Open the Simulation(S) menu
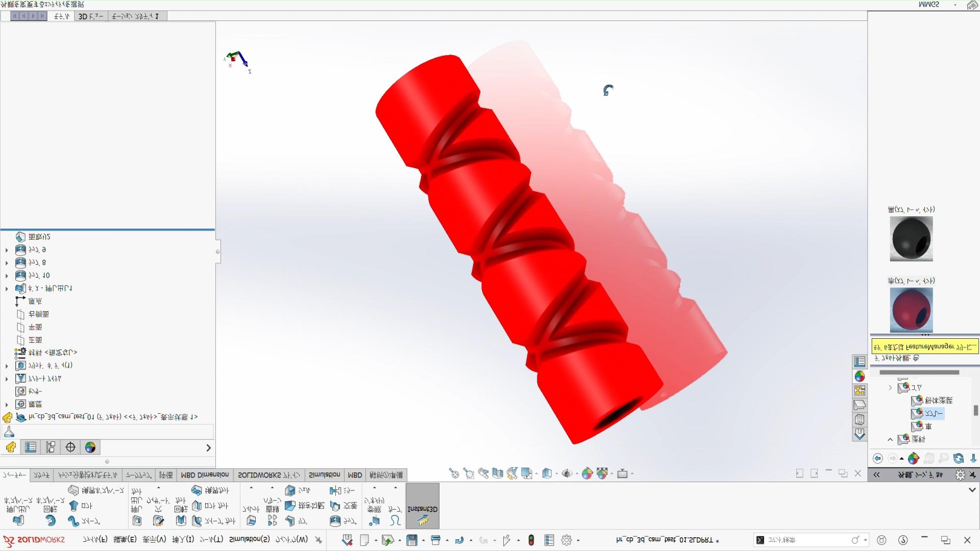The height and width of the screenshot is (551, 980). 249,540
